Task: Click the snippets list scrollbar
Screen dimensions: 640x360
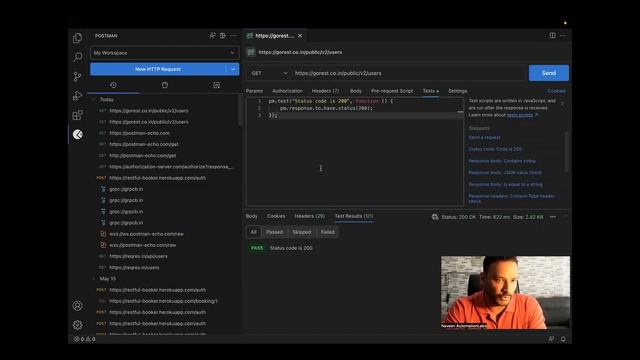Action: pos(567,151)
